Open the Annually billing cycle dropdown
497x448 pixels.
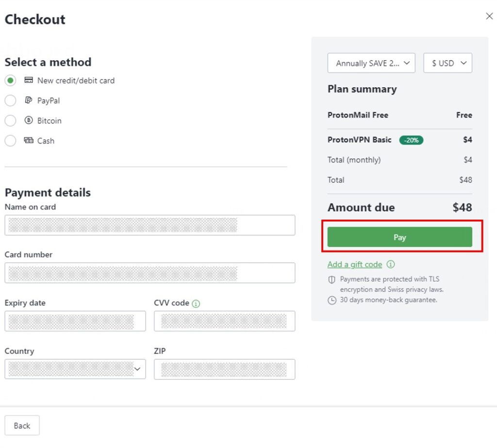tap(371, 63)
